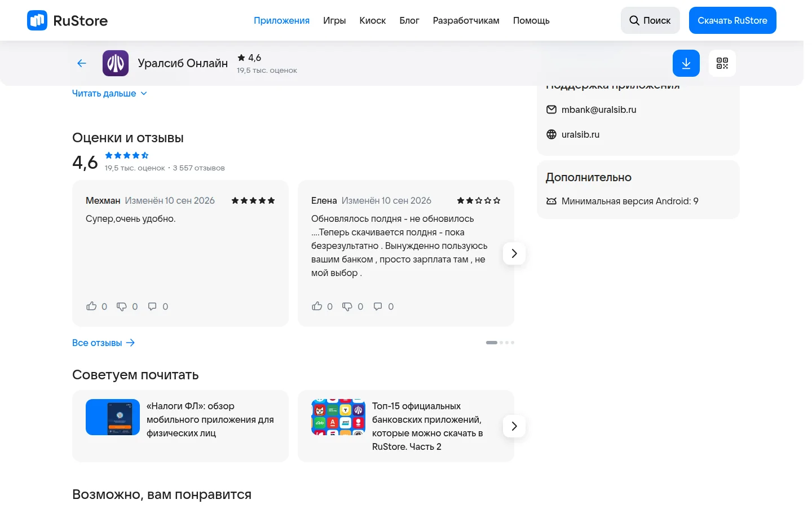812x508 pixels.
Task: Open the Помощь page
Action: point(531,20)
